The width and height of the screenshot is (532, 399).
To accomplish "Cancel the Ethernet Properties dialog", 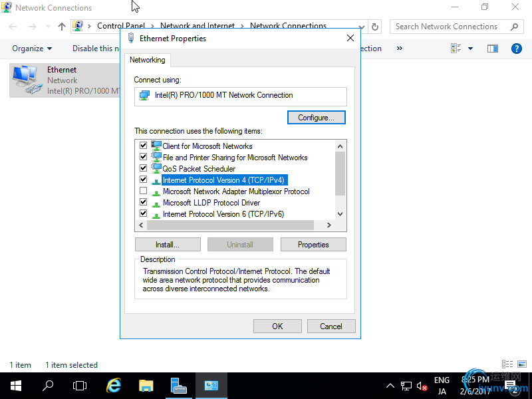I will [331, 327].
